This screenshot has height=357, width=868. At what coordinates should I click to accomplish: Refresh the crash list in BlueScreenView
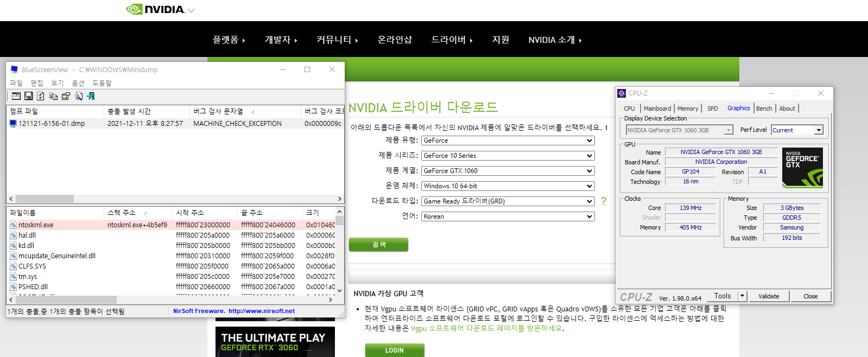pyautogui.click(x=41, y=96)
